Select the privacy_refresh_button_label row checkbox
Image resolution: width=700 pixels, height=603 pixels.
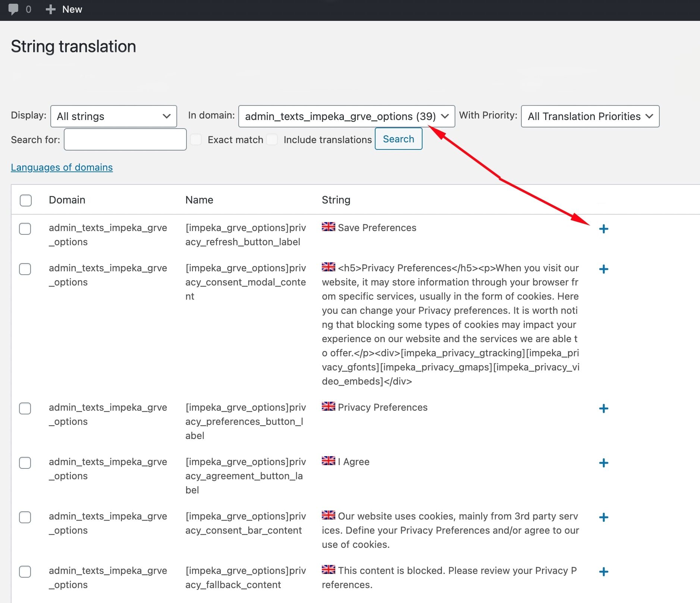coord(25,229)
